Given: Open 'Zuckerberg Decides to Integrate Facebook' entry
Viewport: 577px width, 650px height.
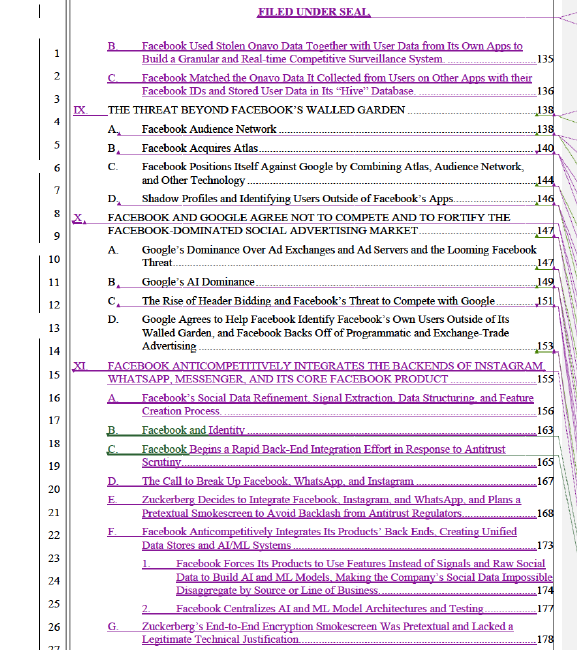Looking at the screenshot, I should [x=331, y=506].
